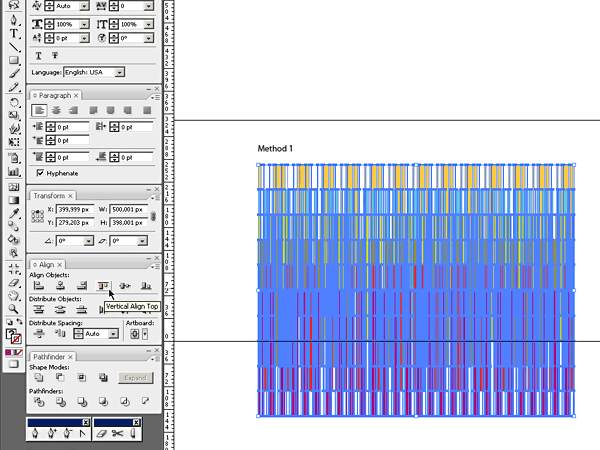Image resolution: width=600 pixels, height=450 pixels.
Task: Toggle the Strikethrough text button
Action: pos(55,56)
